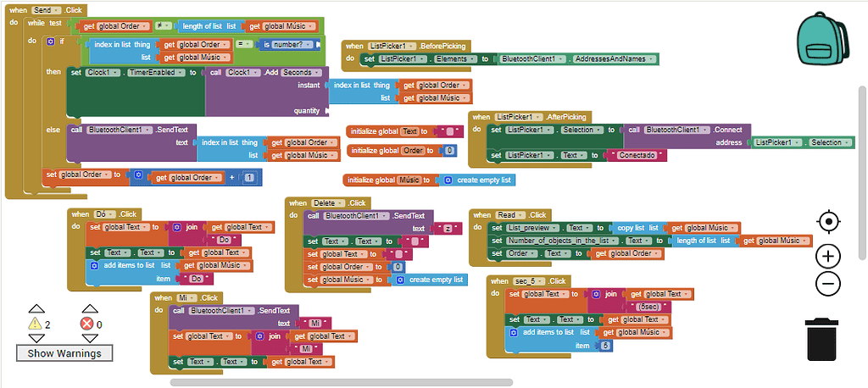This screenshot has height=388, width=868.
Task: Open the Delete component dropdown
Action: click(x=328, y=203)
